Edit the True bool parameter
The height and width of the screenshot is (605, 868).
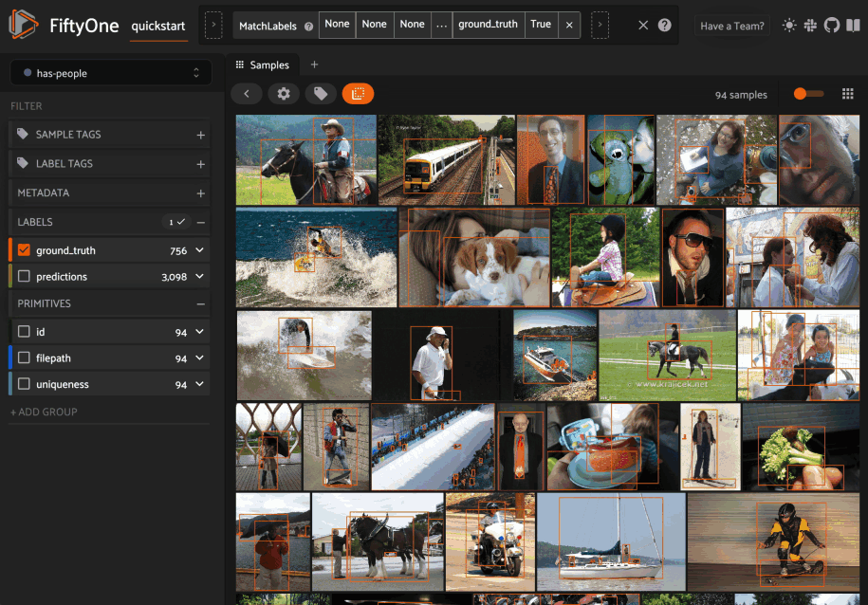point(541,25)
